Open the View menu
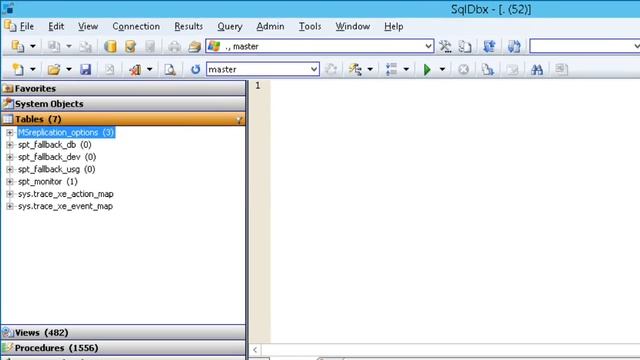 88,27
